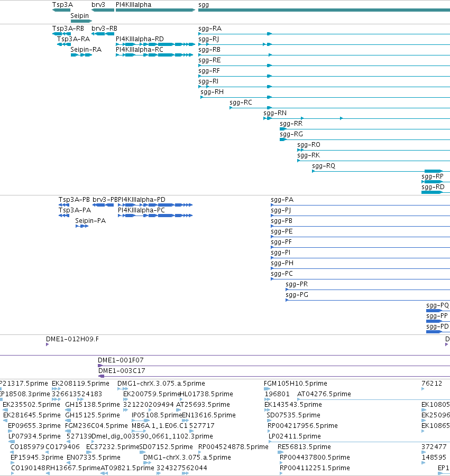Viewport: 450px width, 476px height.
Task: Select the sgg-PB protein
Action: coord(360,226)
